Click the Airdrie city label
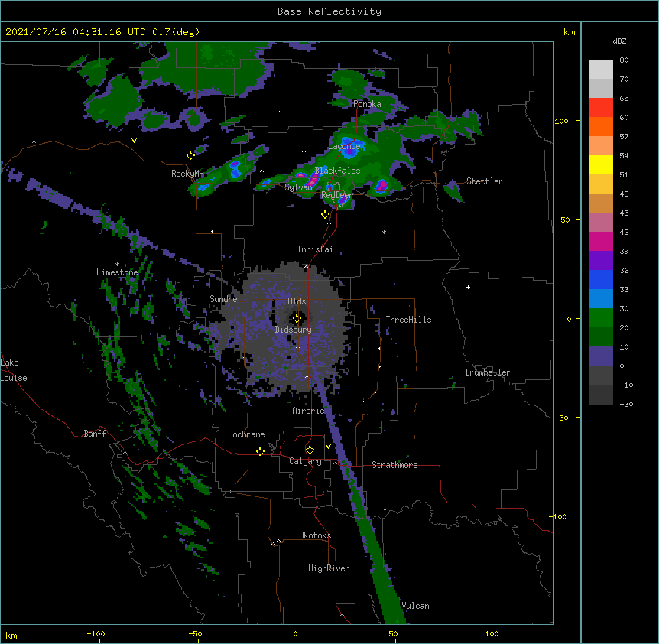 (309, 411)
